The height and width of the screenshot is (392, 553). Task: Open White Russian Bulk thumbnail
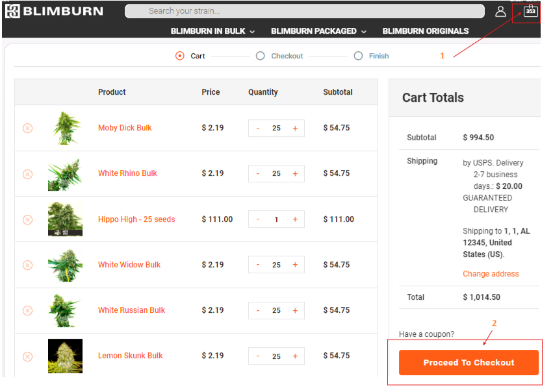(x=65, y=310)
